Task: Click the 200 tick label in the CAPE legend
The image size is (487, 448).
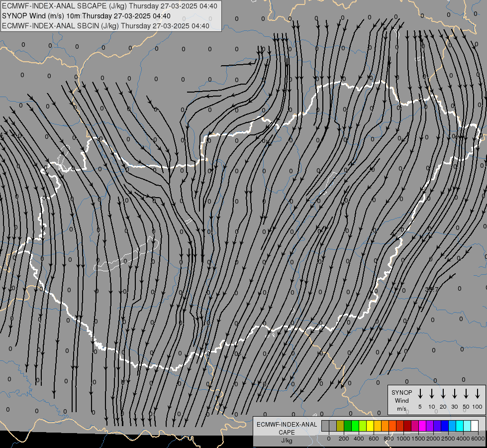Action: click(344, 439)
